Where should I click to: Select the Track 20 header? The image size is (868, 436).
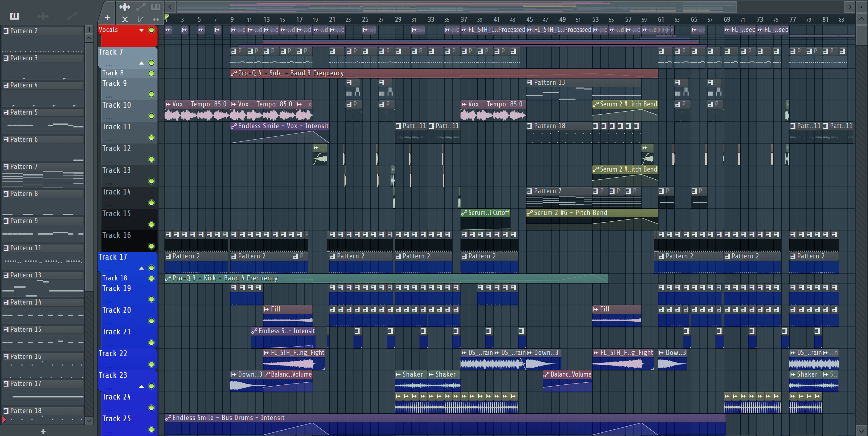point(129,316)
